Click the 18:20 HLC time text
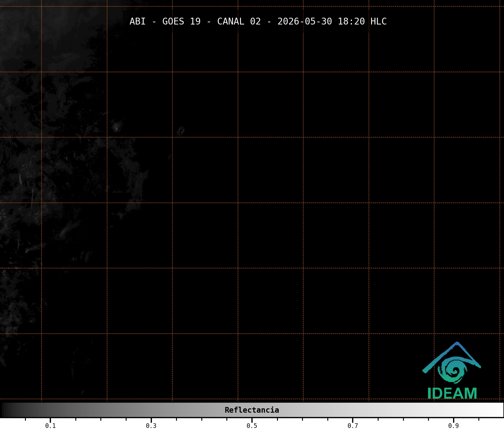Screen dimensions: 504x429 [x=362, y=21]
